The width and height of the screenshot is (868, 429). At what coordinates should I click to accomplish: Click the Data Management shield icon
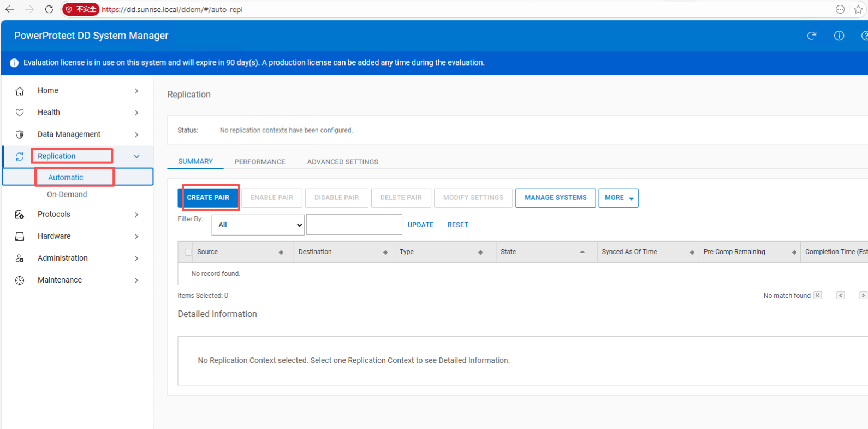(20, 134)
